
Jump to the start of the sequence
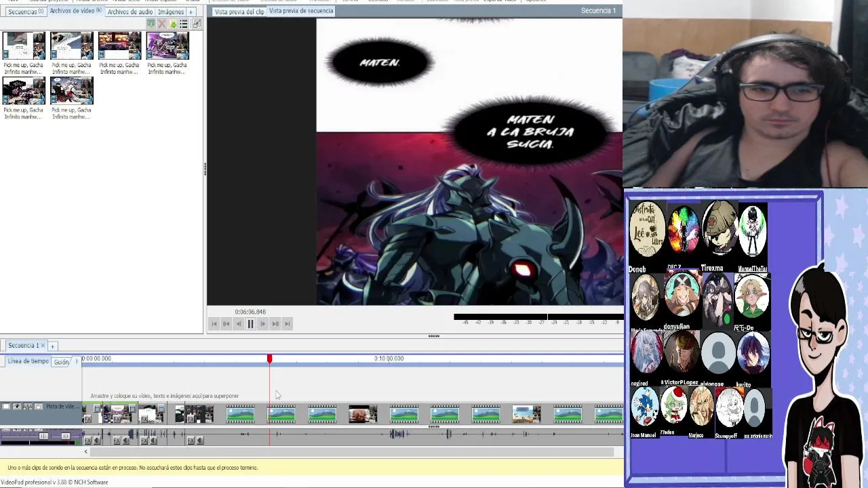tap(214, 324)
